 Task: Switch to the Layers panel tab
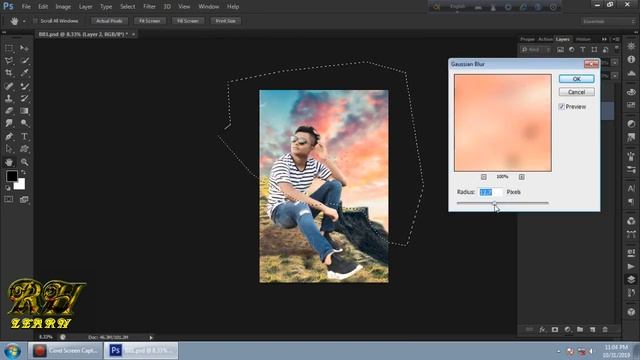(562, 39)
